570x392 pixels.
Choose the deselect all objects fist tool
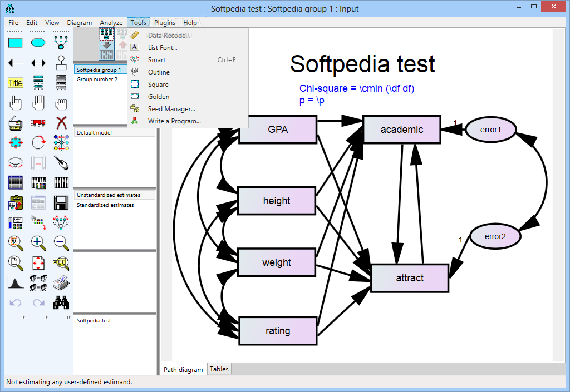point(61,104)
